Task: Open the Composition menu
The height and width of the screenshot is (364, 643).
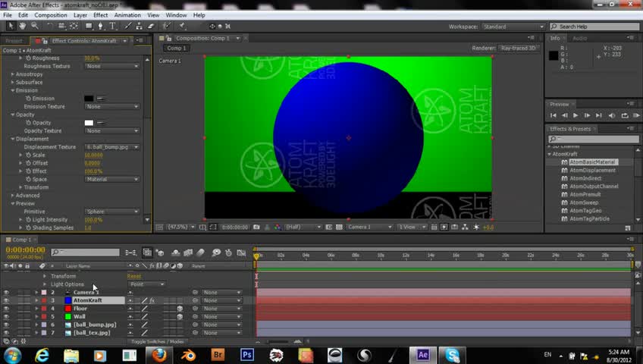Action: pos(51,15)
